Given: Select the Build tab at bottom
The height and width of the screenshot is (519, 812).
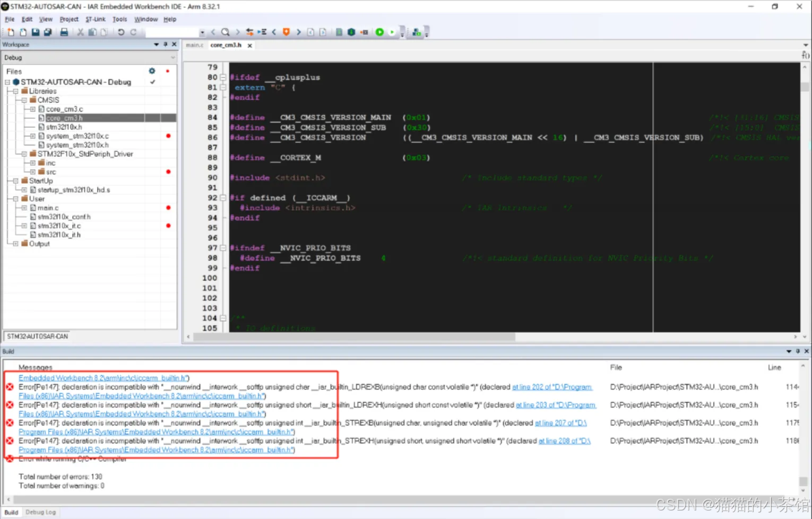Looking at the screenshot, I should coord(11,512).
